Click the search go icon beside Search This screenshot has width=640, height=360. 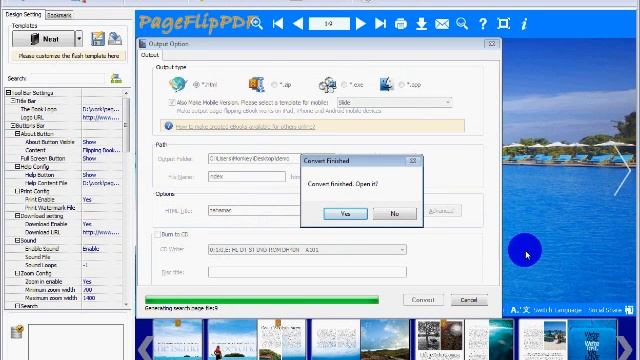[x=116, y=78]
